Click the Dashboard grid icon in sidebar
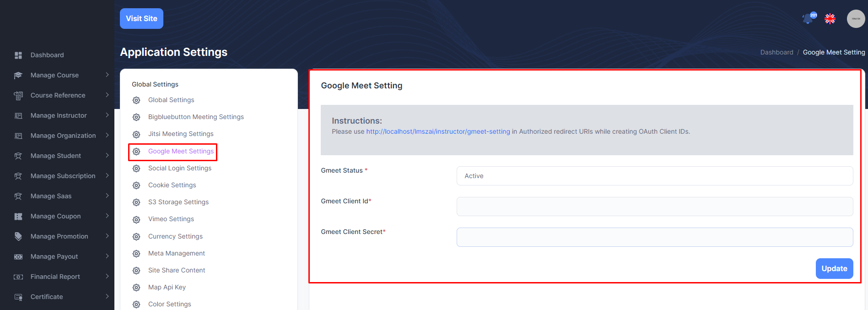Screen dimensions: 868x310 coord(18,55)
